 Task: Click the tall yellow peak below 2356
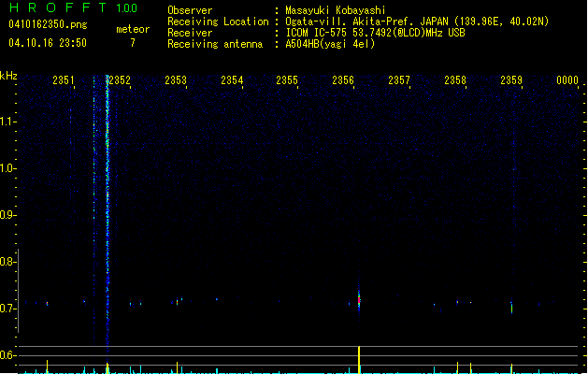[x=359, y=360]
